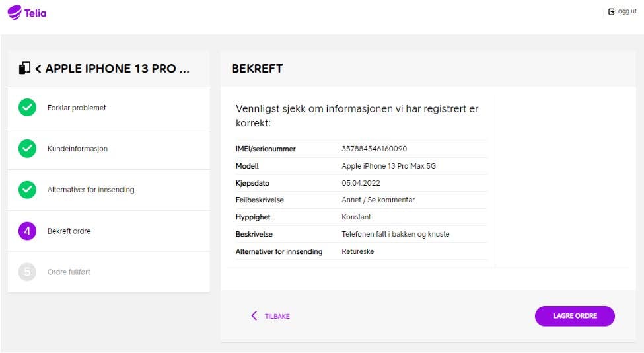Click the Tilbake back arrow
This screenshot has height=353, width=644.
tap(254, 315)
